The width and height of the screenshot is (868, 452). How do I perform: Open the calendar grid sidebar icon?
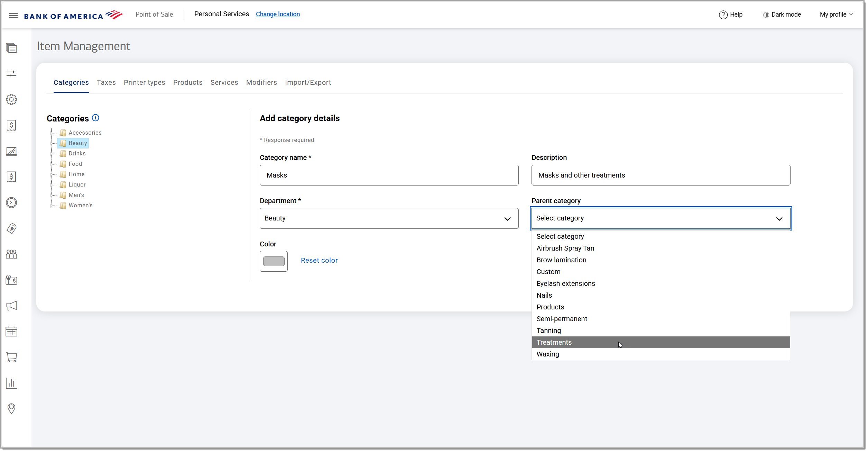(x=11, y=332)
